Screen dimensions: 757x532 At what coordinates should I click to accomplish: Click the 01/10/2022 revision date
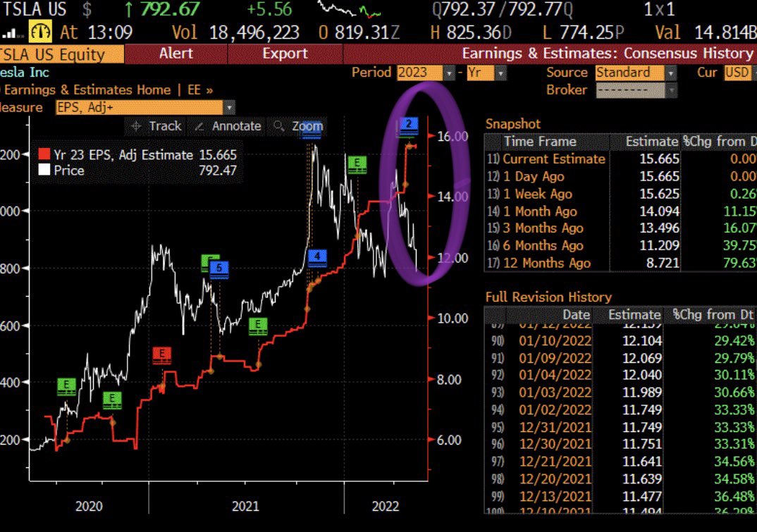coord(555,341)
